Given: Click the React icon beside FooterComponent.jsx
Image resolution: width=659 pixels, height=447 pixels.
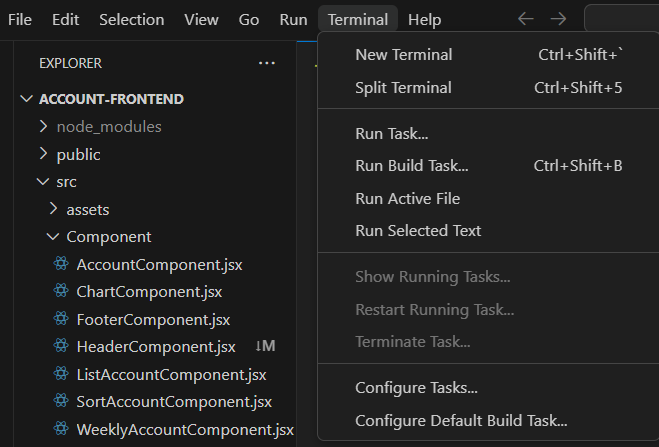Looking at the screenshot, I should [x=61, y=320].
